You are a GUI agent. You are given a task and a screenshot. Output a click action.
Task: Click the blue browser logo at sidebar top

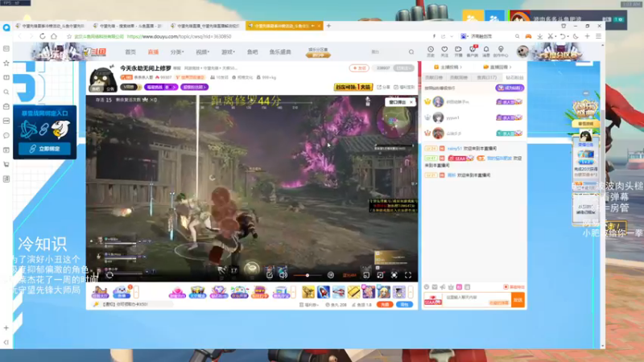6,27
